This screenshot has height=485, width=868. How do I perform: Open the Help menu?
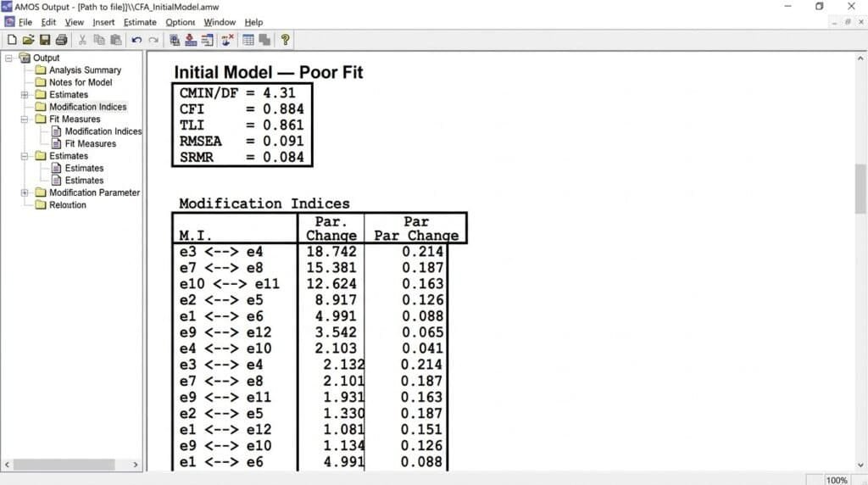(x=253, y=22)
